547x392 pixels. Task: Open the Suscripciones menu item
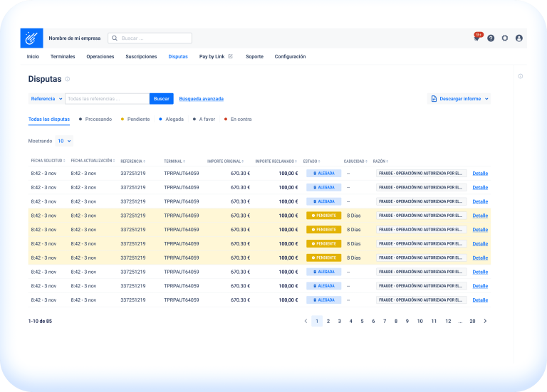coord(141,56)
